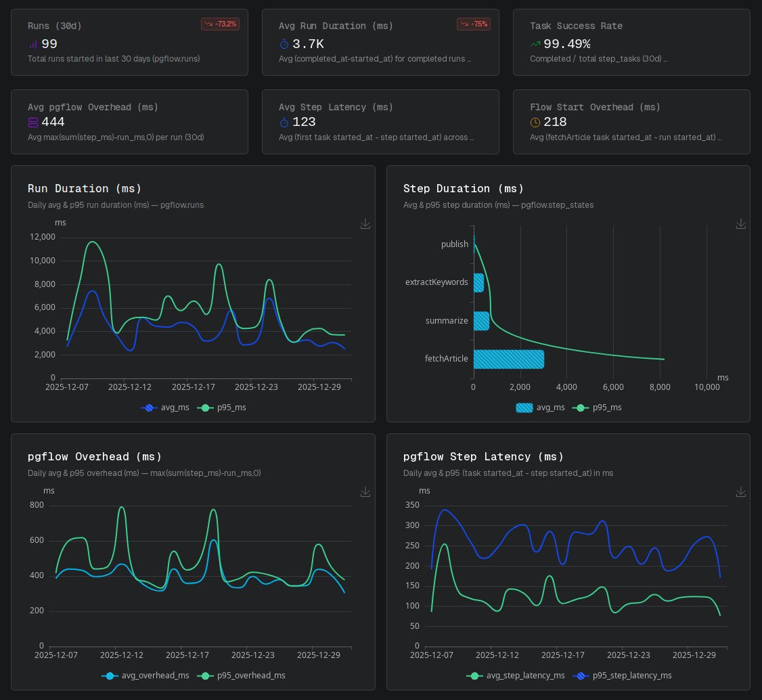Screen dimensions: 762x700
Task: Download the Run Duration chart data
Action: [365, 223]
